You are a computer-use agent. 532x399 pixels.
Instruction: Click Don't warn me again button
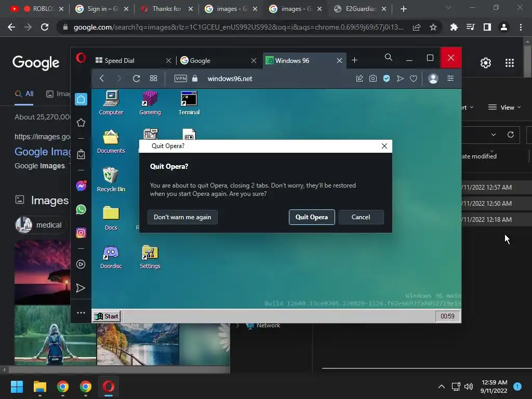[182, 217]
